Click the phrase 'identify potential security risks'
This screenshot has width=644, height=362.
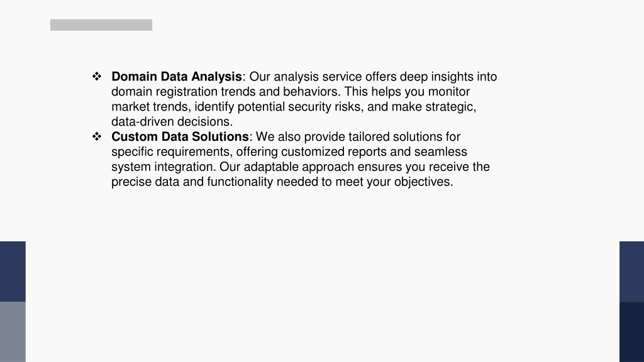point(279,107)
